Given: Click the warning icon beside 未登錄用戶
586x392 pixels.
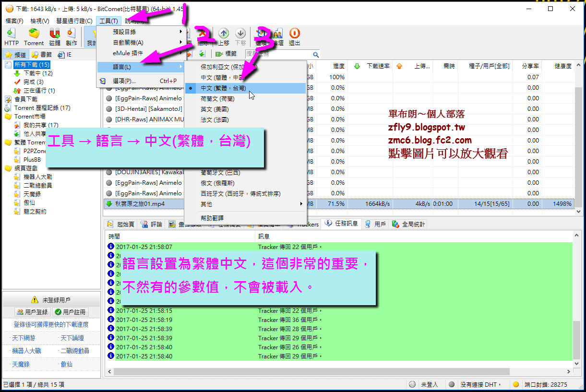Looking at the screenshot, I should (x=34, y=300).
